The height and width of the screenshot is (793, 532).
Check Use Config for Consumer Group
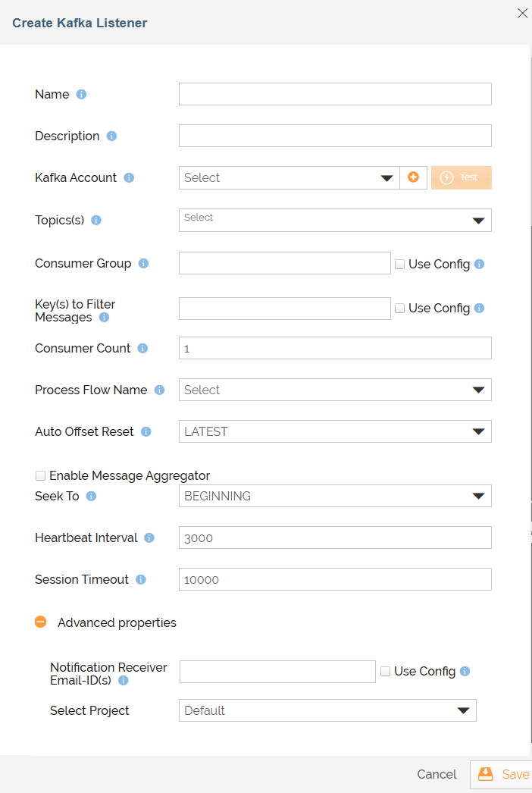coord(399,264)
